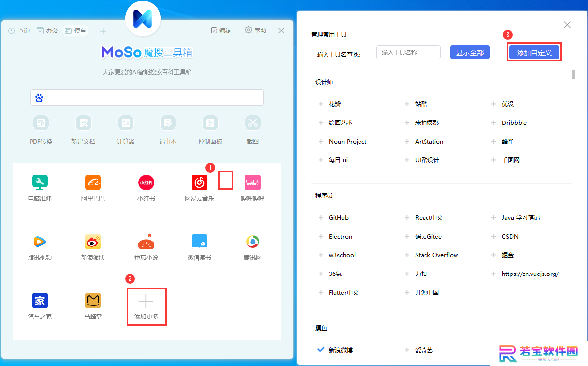The width and height of the screenshot is (588, 366).
Task: Open the 微信读书 shortcut
Action: tap(199, 242)
